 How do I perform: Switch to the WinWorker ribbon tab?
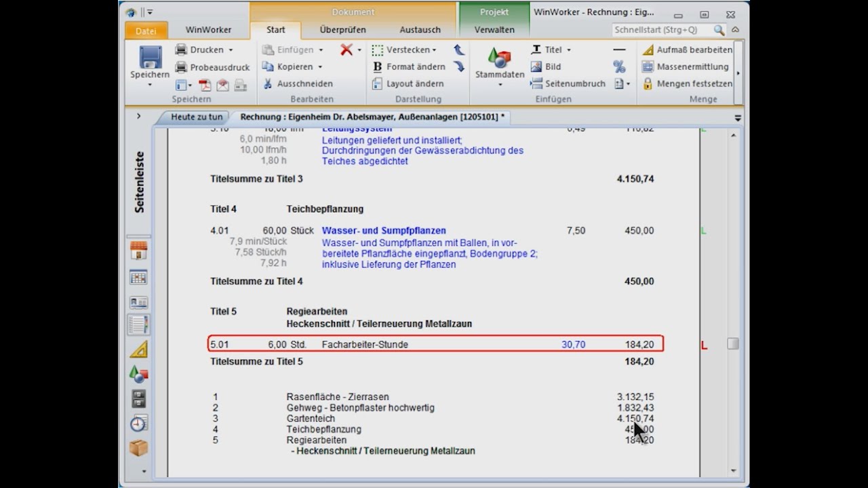point(209,30)
